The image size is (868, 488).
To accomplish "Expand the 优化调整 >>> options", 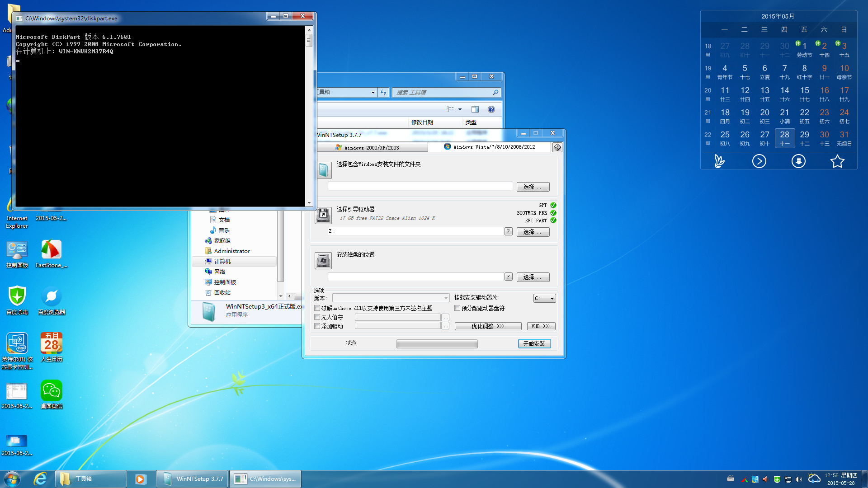I will pyautogui.click(x=488, y=326).
